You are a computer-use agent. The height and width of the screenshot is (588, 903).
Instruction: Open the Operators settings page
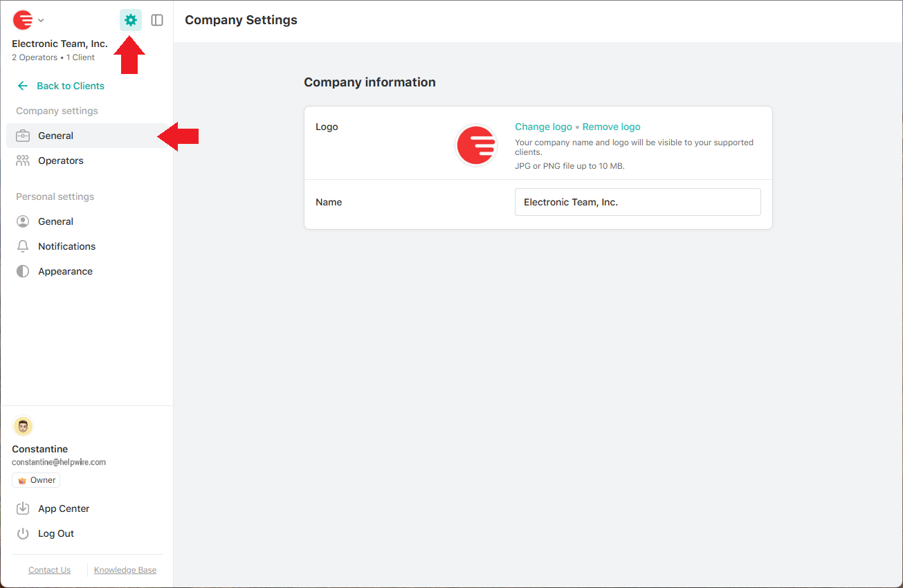(x=60, y=160)
